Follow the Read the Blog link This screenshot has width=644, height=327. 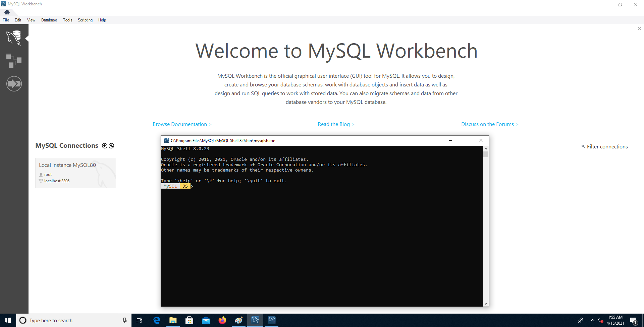[336, 124]
